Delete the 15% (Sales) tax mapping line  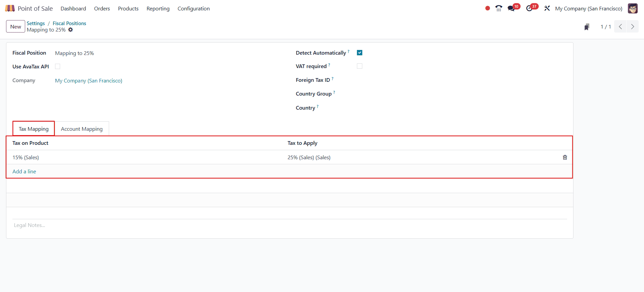565,157
